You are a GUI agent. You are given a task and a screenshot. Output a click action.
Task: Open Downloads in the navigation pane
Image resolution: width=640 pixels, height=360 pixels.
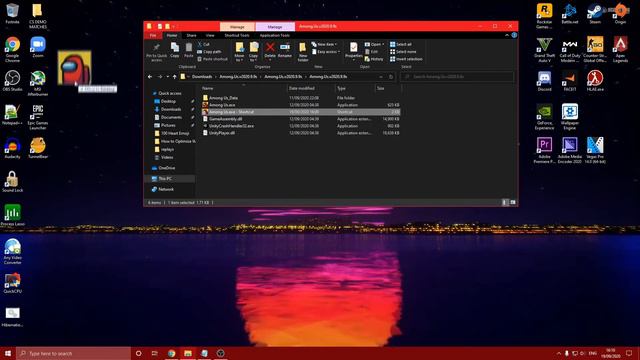[171, 109]
